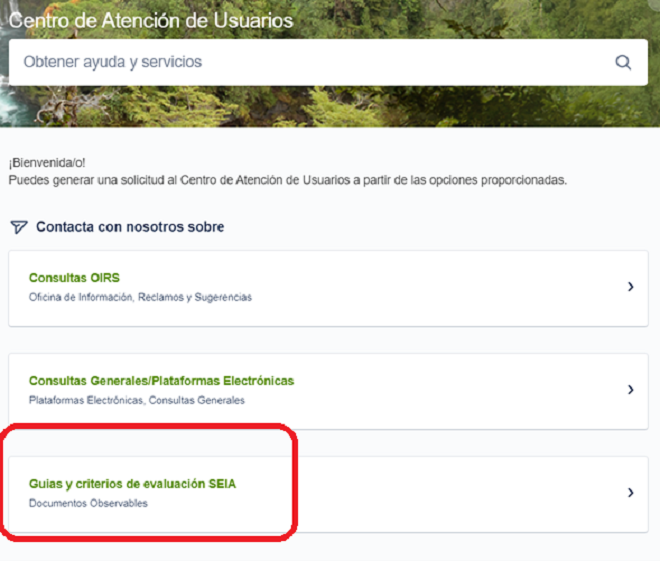
Task: Expand Guías y criterios de evaluación SEIA arrow
Action: (x=630, y=493)
